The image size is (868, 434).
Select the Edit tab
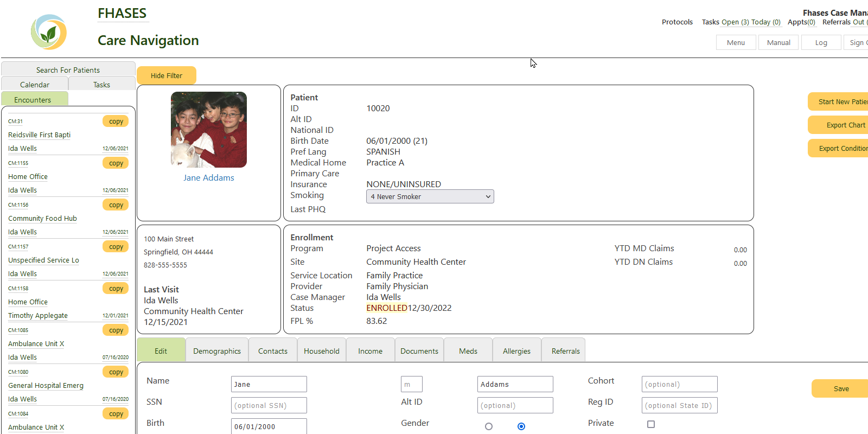(x=161, y=351)
